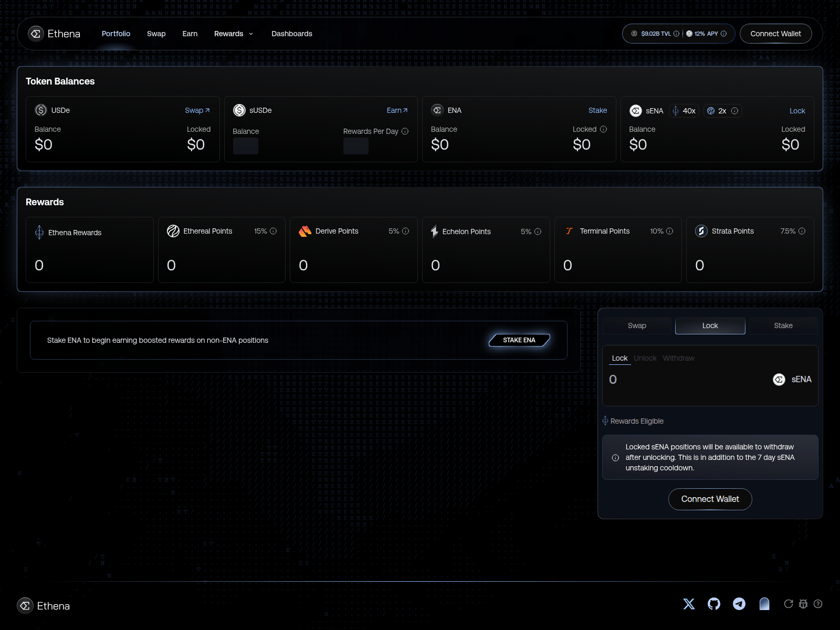Viewport: 840px width, 630px height.
Task: Follow the ENA Stake link
Action: pos(597,110)
